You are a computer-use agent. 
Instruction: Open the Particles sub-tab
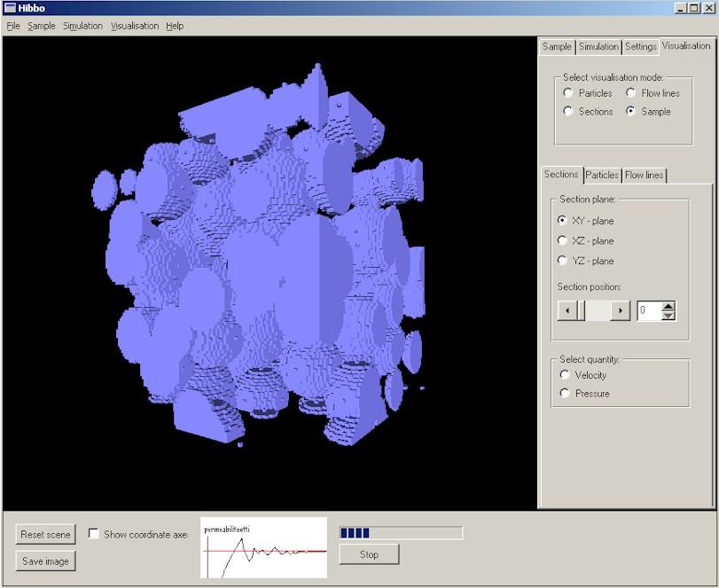602,176
